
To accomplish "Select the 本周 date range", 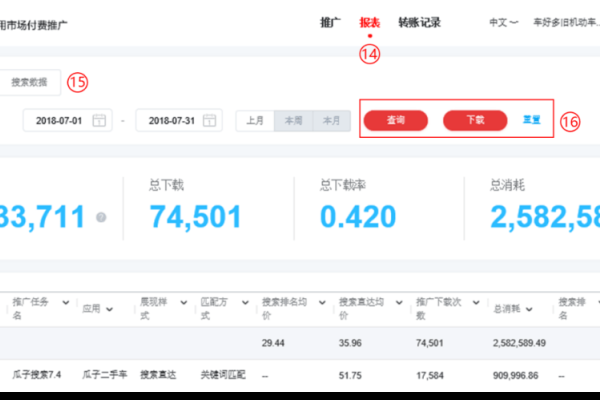I will point(293,121).
